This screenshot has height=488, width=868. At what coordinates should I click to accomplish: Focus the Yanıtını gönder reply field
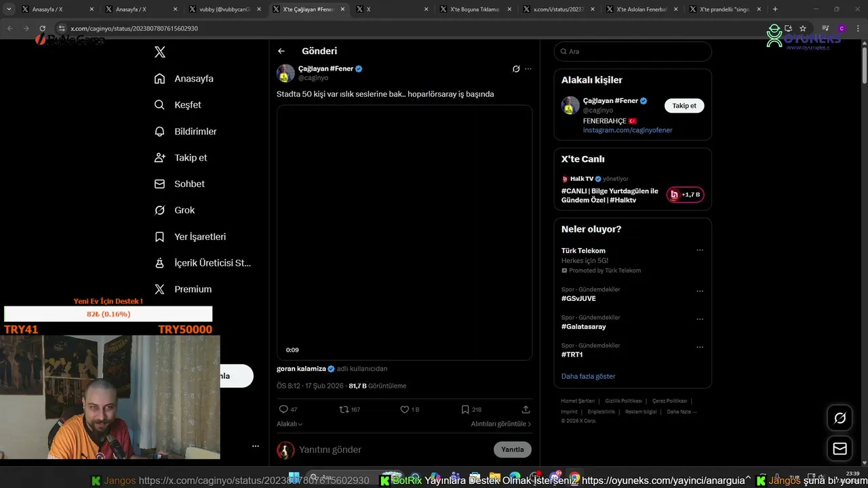(393, 449)
